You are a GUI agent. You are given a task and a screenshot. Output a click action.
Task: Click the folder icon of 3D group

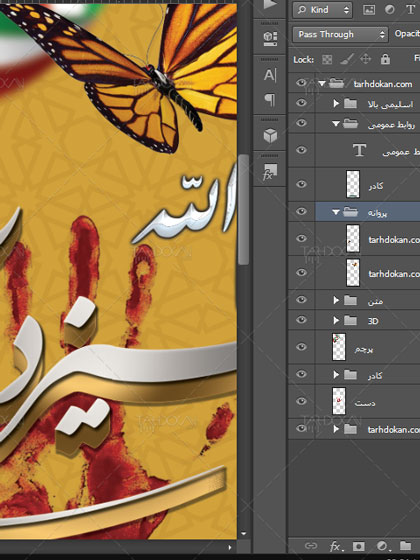coord(350,320)
